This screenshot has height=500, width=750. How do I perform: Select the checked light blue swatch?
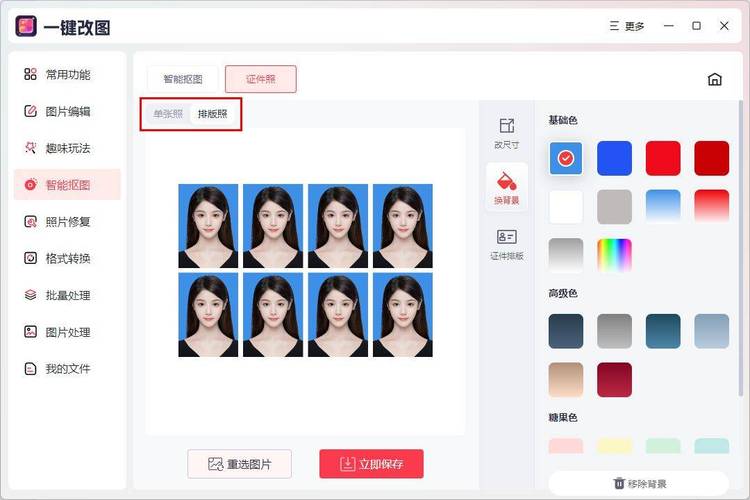click(x=566, y=158)
